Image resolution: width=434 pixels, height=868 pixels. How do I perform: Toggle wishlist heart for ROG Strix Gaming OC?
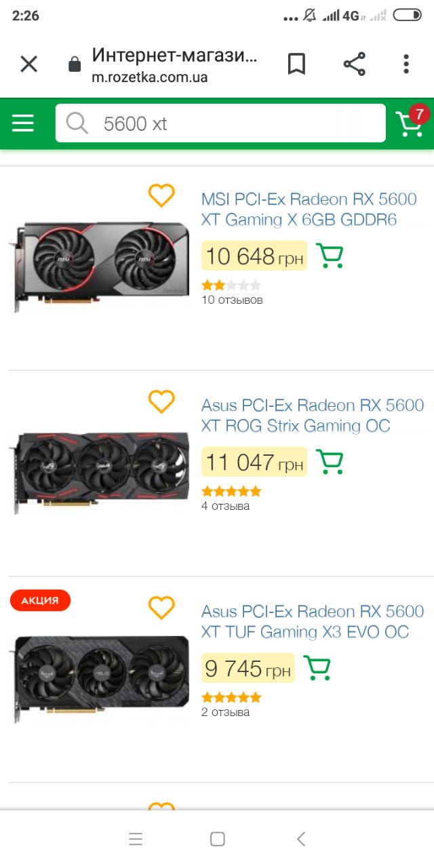161,402
